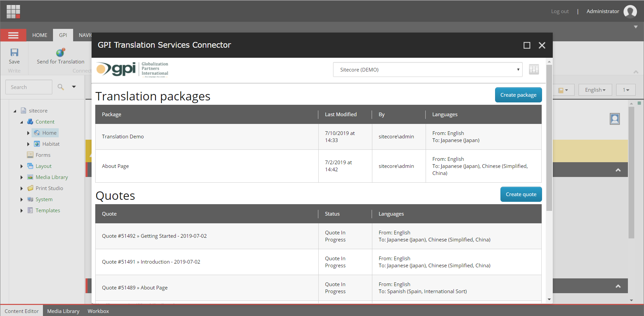The height and width of the screenshot is (316, 644).
Task: Click the Sitecore logo grid in top-left corner
Action: coord(13,11)
